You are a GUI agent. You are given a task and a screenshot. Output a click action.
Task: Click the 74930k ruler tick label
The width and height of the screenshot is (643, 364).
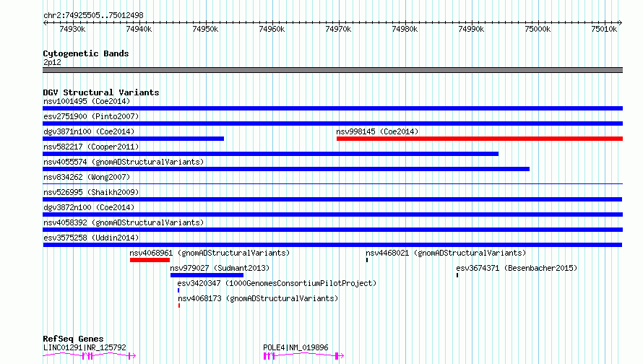pyautogui.click(x=72, y=29)
